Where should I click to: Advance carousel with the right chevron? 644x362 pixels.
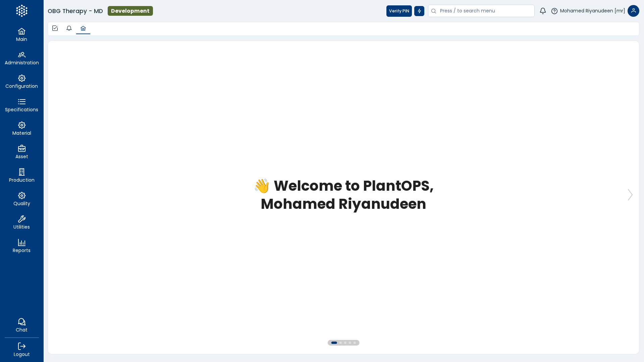pyautogui.click(x=630, y=195)
